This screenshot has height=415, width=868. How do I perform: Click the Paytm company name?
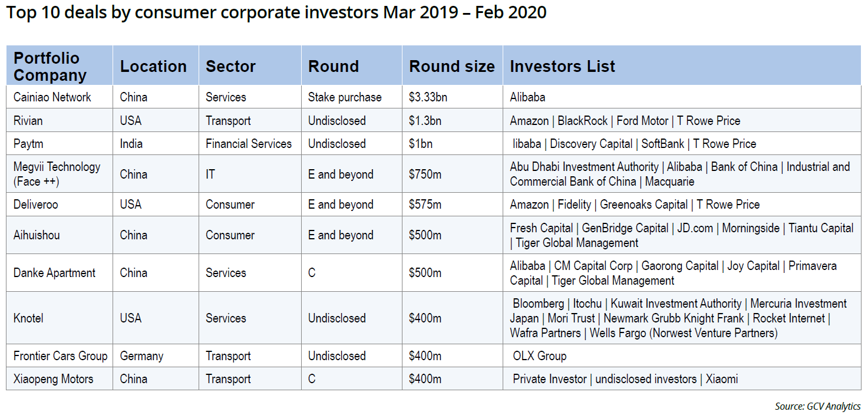click(x=28, y=144)
